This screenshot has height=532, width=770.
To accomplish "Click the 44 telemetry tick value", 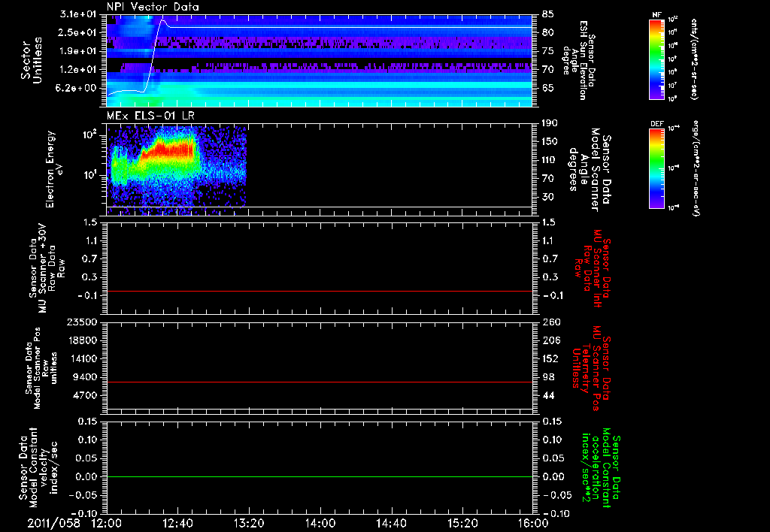I will pos(548,395).
